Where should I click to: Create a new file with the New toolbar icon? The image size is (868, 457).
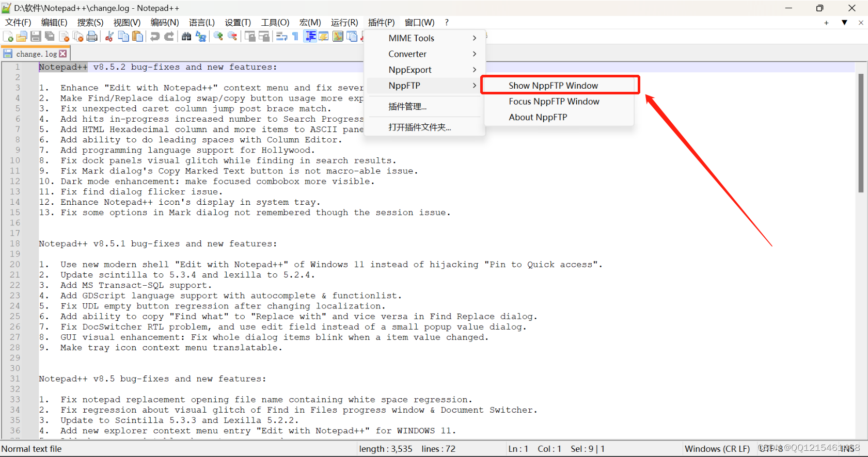click(8, 36)
